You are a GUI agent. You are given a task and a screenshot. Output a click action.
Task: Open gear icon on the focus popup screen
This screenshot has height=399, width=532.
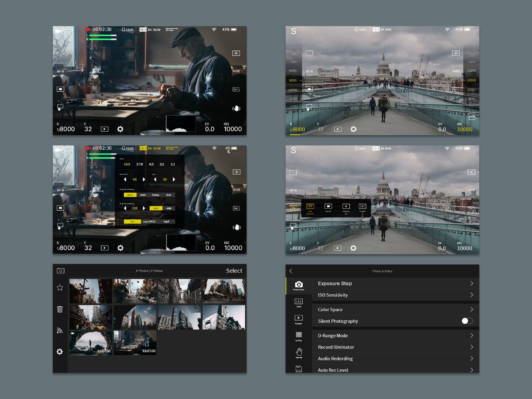pyautogui.click(x=353, y=248)
